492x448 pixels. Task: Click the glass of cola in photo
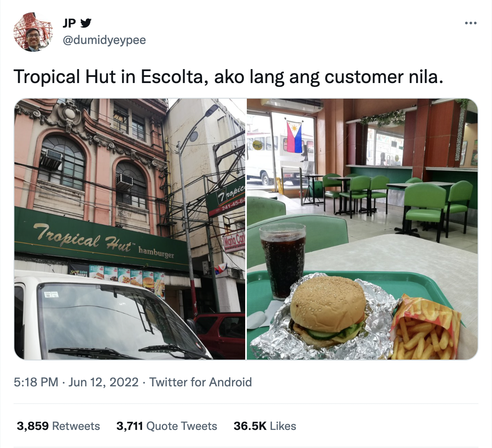283,261
